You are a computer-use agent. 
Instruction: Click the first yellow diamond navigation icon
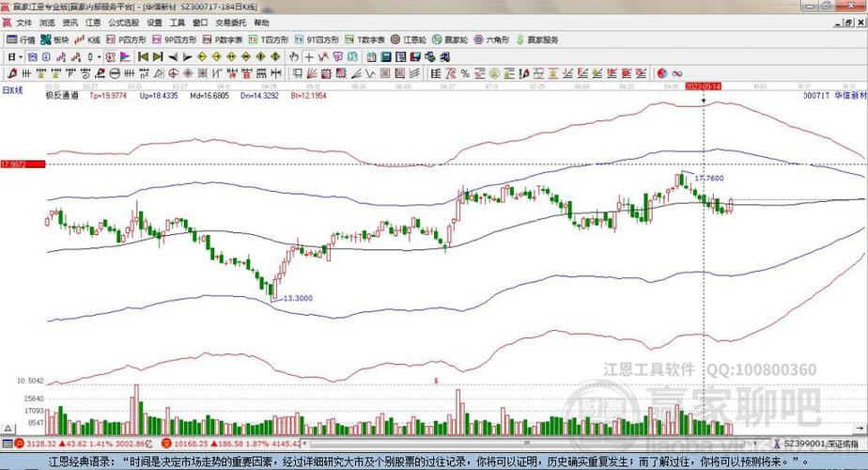[201, 56]
